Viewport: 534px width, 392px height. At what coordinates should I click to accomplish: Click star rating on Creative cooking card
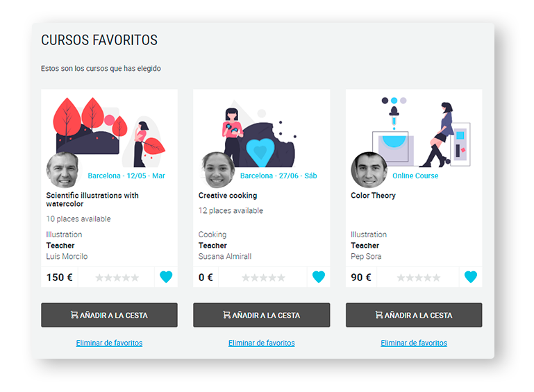263,278
